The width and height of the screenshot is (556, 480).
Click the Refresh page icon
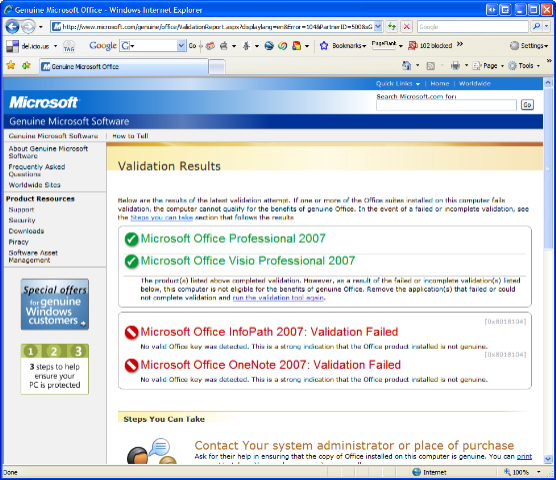392,27
